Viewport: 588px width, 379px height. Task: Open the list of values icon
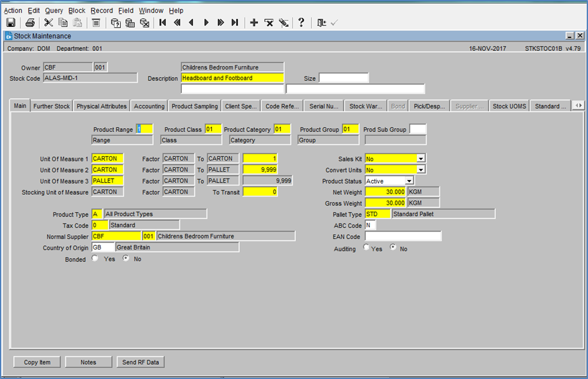point(96,23)
